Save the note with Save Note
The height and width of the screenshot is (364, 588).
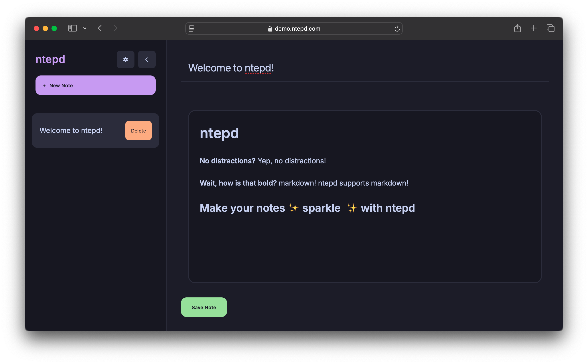(x=204, y=307)
